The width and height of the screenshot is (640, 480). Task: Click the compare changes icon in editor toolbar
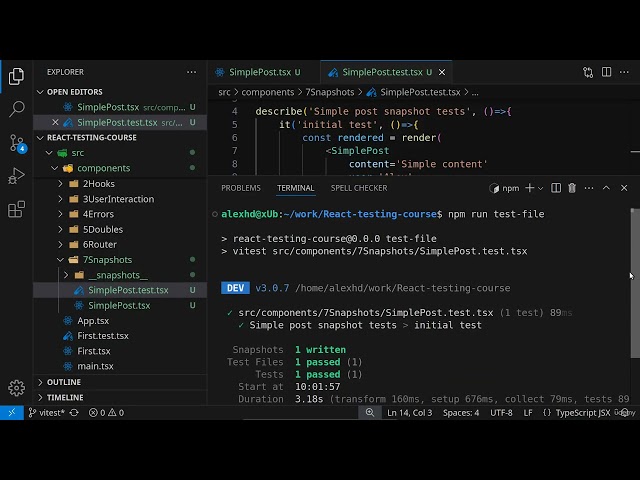click(x=588, y=72)
